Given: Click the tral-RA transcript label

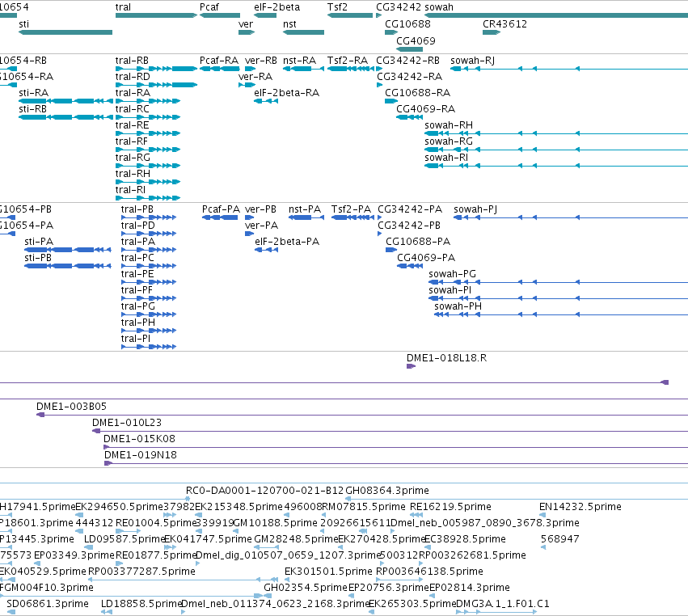Looking at the screenshot, I should coord(133,93).
